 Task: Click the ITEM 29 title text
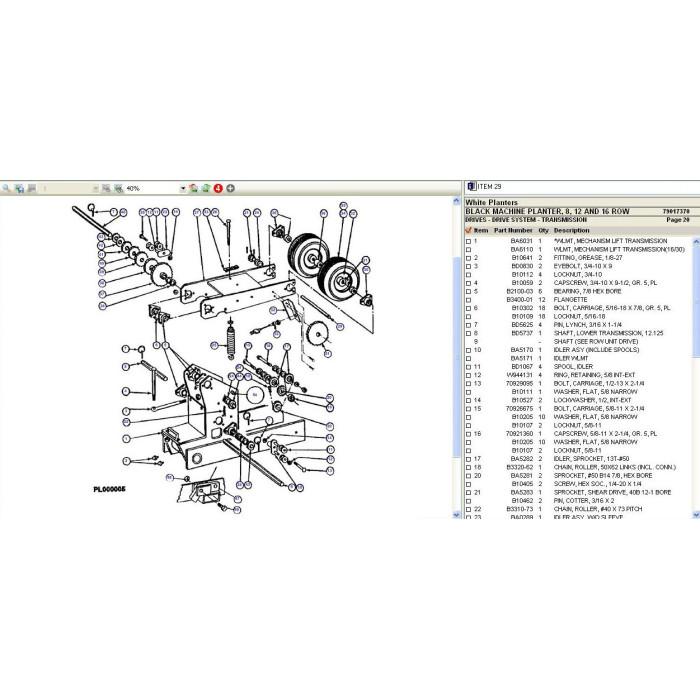coord(489,187)
